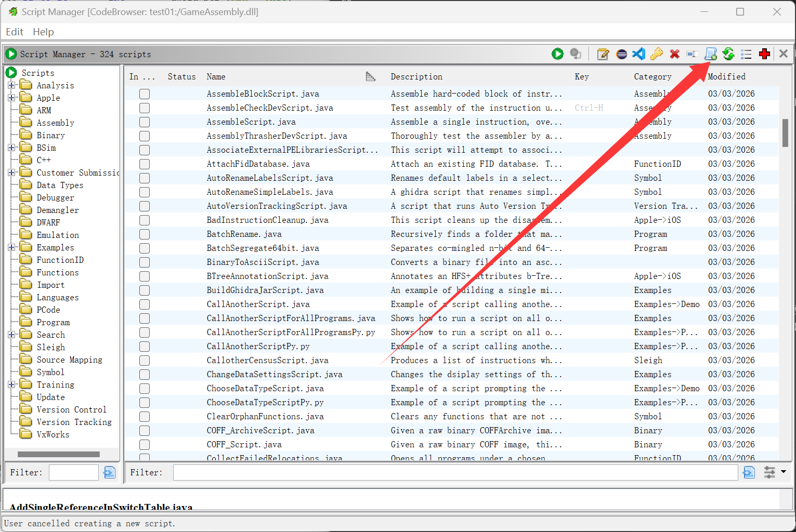This screenshot has height=532, width=796.
Task: Expand the Examples folder in tree
Action: coord(11,247)
